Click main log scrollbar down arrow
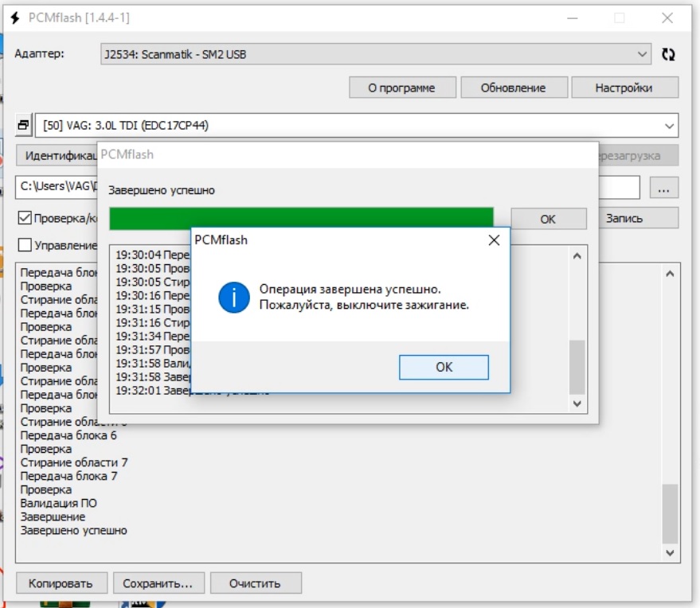 [670, 552]
